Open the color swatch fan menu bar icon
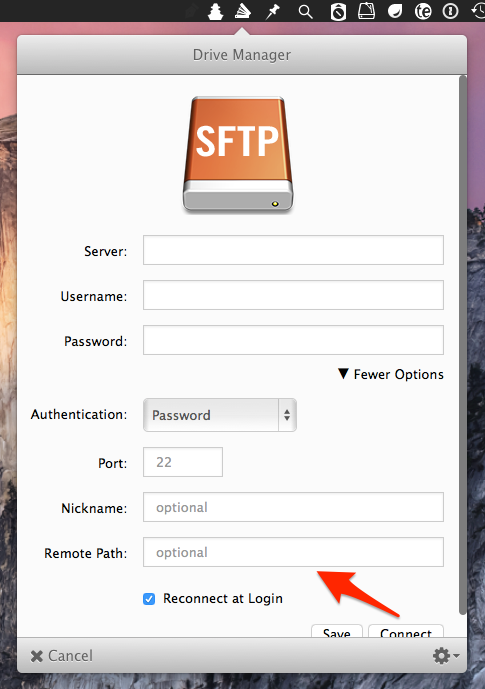Image resolution: width=485 pixels, height=689 pixels. pos(242,11)
